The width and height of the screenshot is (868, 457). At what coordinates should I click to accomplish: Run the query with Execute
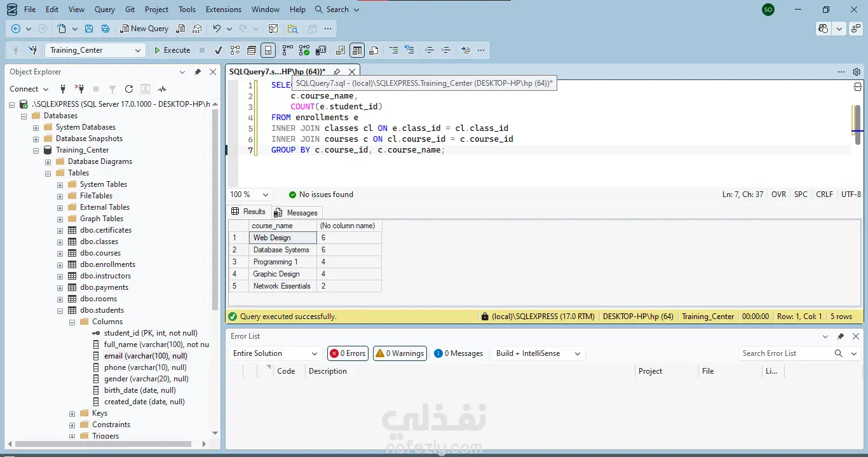point(172,50)
